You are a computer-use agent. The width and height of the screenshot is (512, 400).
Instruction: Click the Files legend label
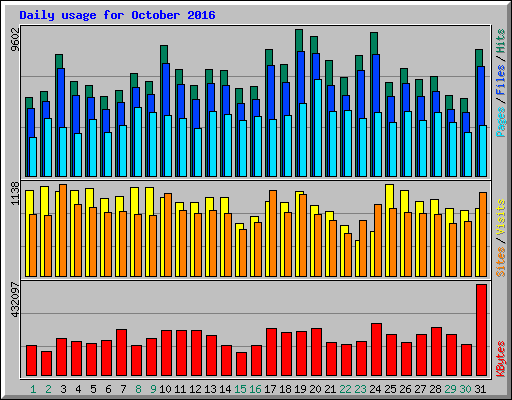tap(500, 79)
